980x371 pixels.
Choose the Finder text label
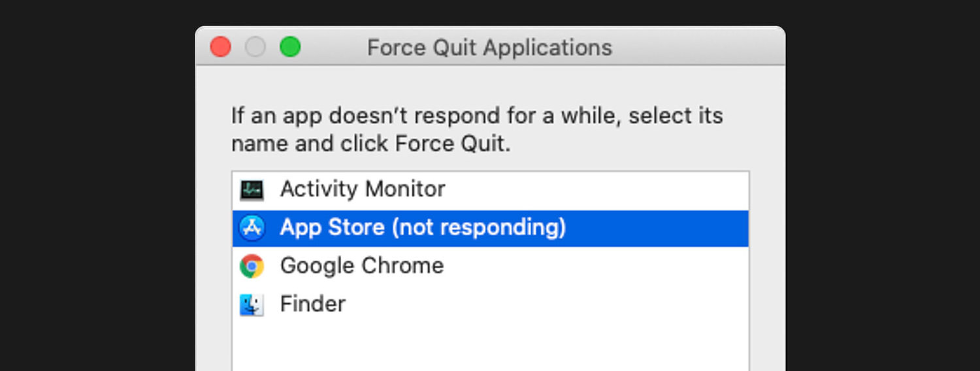pyautogui.click(x=313, y=304)
